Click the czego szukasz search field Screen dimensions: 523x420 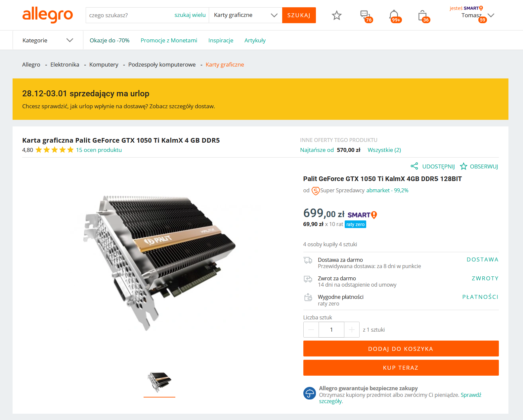point(130,15)
